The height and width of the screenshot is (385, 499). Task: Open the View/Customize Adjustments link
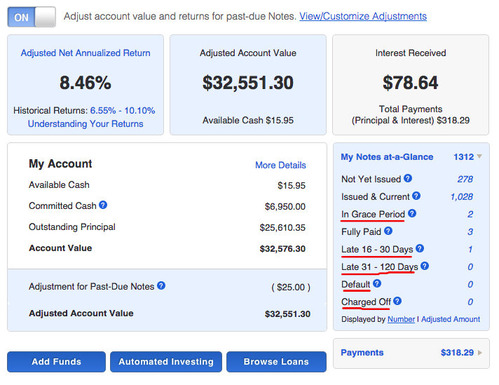[x=363, y=16]
